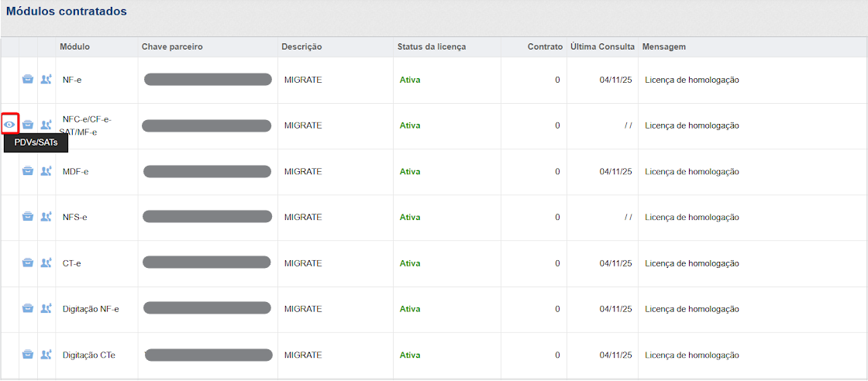Click Licença de homologação in Digitação CTe row
This screenshot has height=381, width=868.
692,355
